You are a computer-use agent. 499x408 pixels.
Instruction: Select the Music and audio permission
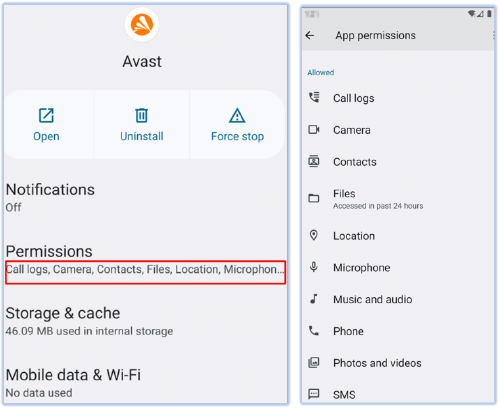click(x=398, y=299)
